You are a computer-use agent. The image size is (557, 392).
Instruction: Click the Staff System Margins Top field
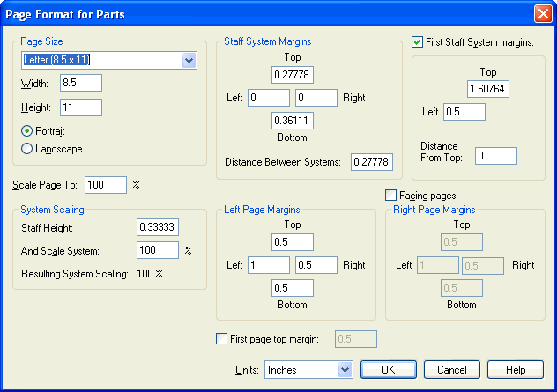(x=293, y=75)
